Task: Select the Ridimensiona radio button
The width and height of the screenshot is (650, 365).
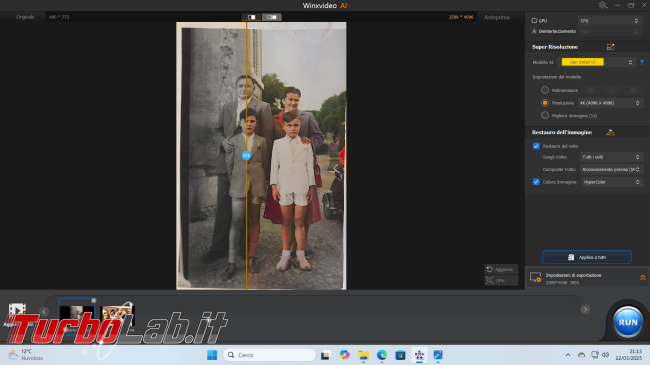Action: click(545, 90)
